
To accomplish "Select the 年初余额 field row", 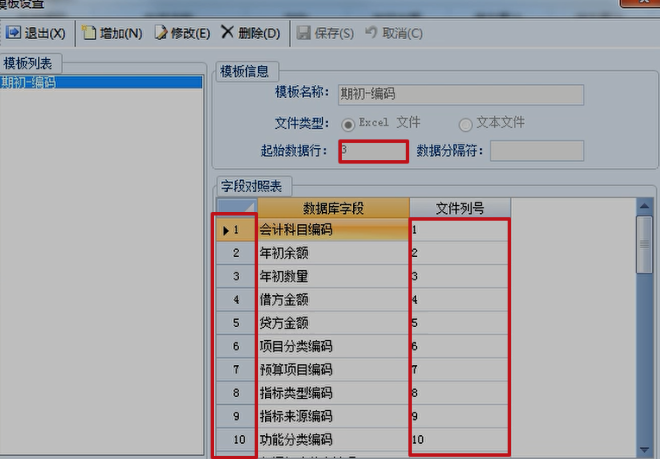I will (x=333, y=253).
